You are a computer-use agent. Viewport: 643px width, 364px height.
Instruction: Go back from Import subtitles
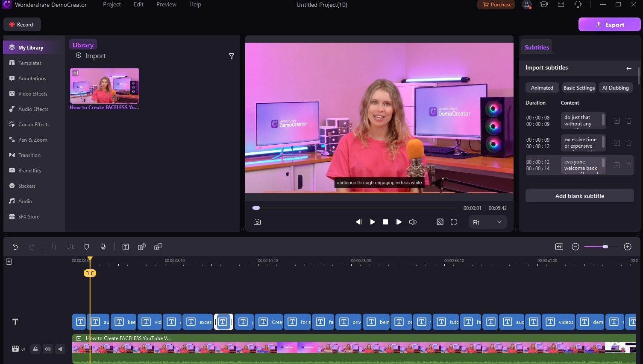pyautogui.click(x=629, y=68)
